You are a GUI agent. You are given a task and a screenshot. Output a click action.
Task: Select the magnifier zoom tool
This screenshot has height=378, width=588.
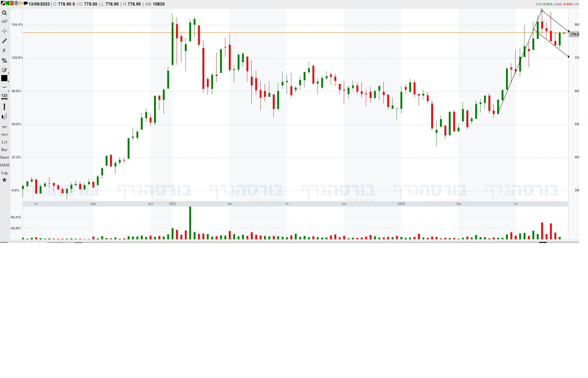(x=4, y=13)
